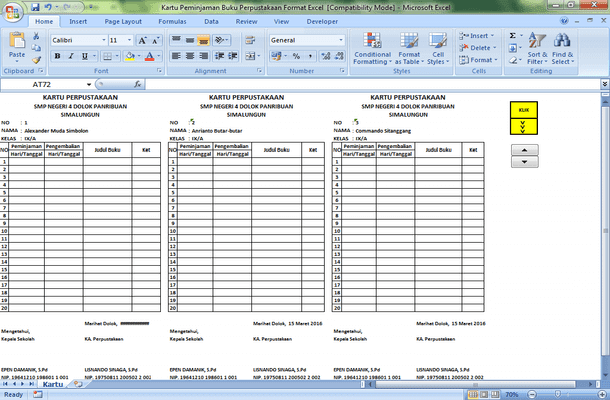Align text to the left
The image size is (610, 400).
point(176,56)
